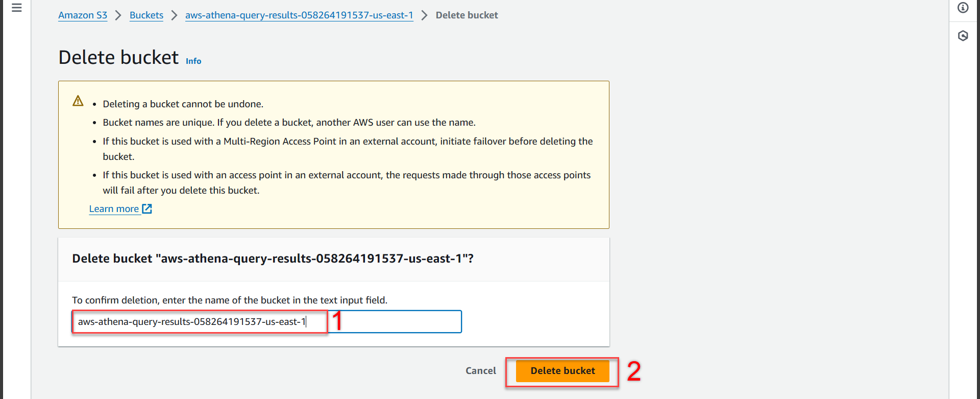Open the Info link beside the title
Screen dimensions: 980x399
tap(193, 61)
